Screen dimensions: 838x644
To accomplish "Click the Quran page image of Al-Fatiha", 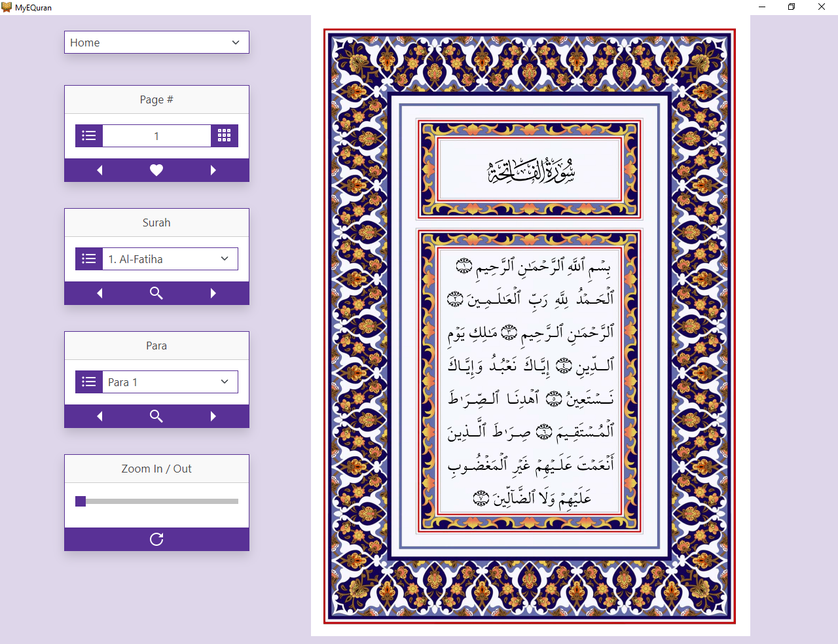I will [530, 325].
